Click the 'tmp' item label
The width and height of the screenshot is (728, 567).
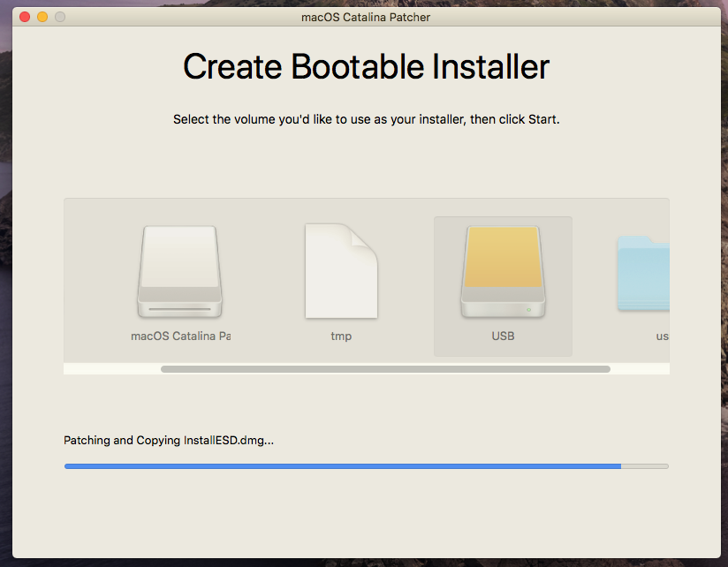click(341, 336)
